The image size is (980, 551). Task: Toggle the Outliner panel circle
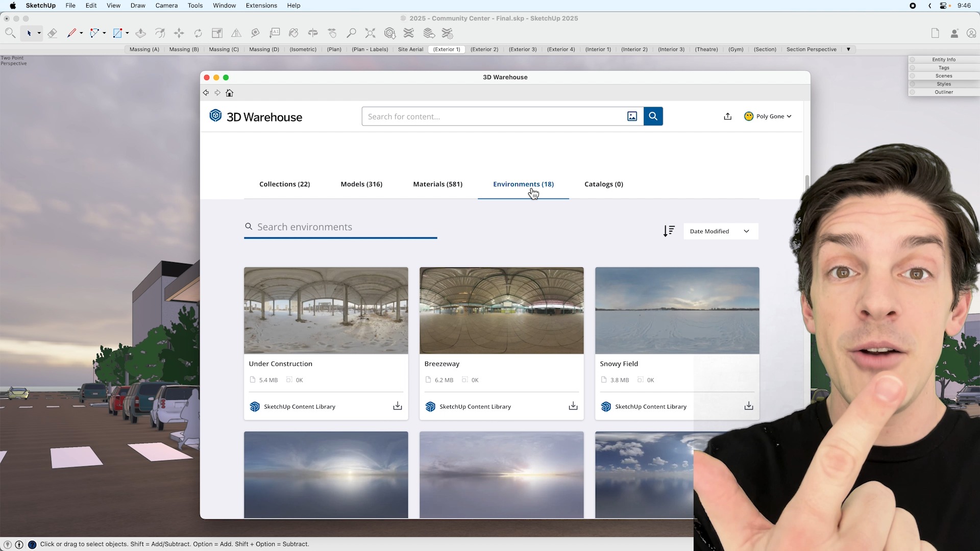click(912, 92)
